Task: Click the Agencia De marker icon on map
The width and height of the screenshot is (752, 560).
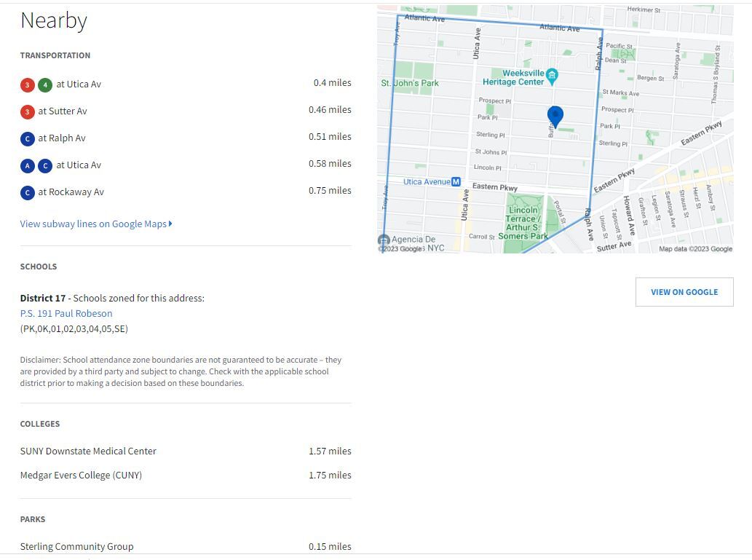Action: [x=384, y=240]
